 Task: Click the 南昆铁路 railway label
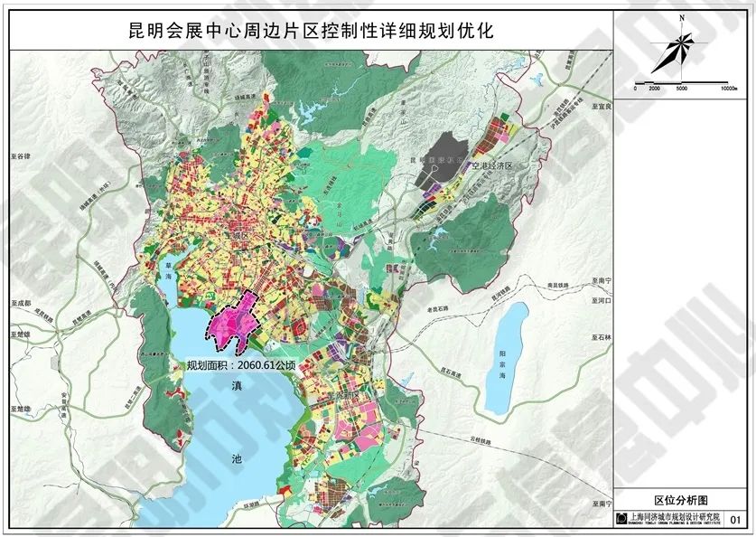click(x=558, y=286)
